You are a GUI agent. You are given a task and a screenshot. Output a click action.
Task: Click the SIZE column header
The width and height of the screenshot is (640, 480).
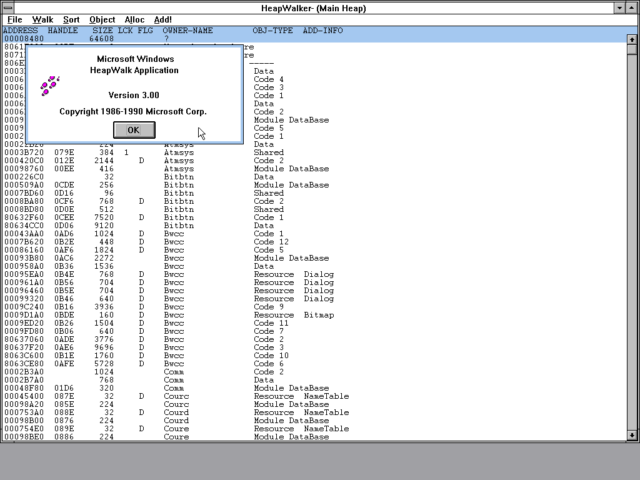pyautogui.click(x=102, y=31)
